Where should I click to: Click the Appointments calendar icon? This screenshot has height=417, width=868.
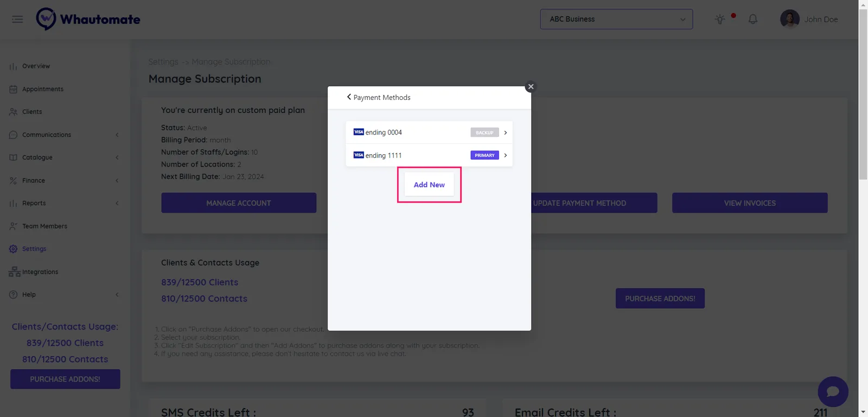13,89
